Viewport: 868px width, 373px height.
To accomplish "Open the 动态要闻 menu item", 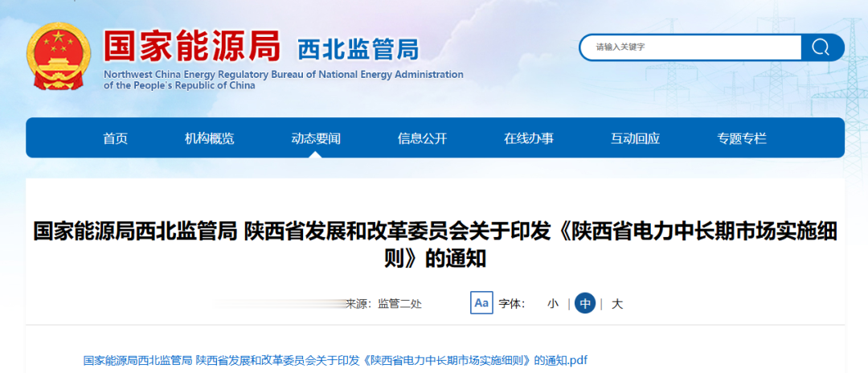I will tap(316, 138).
